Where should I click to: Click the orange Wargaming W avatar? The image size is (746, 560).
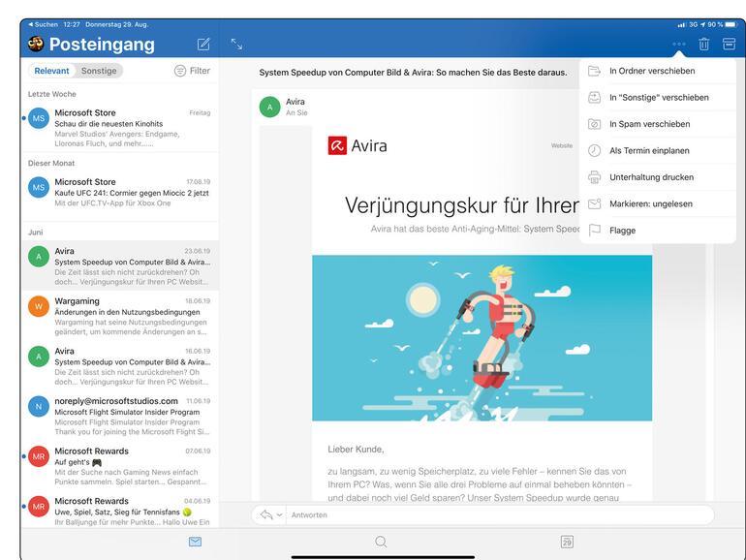tap(39, 306)
